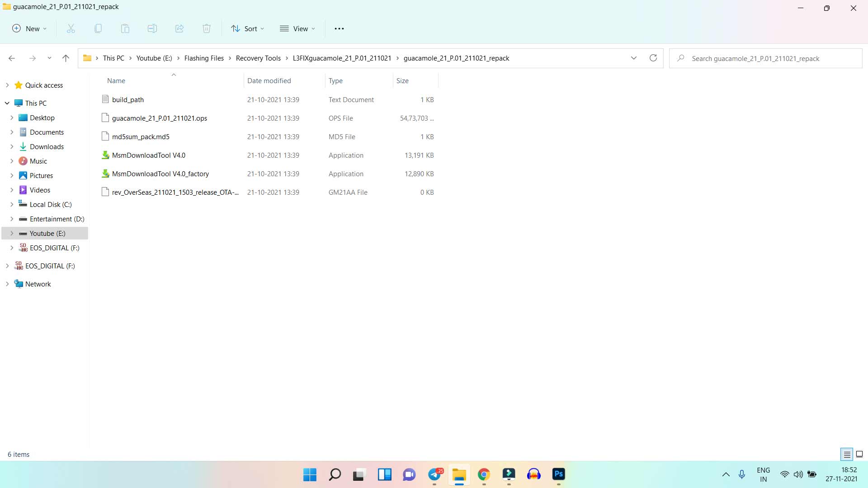Open taskbar Search

pos(335,474)
